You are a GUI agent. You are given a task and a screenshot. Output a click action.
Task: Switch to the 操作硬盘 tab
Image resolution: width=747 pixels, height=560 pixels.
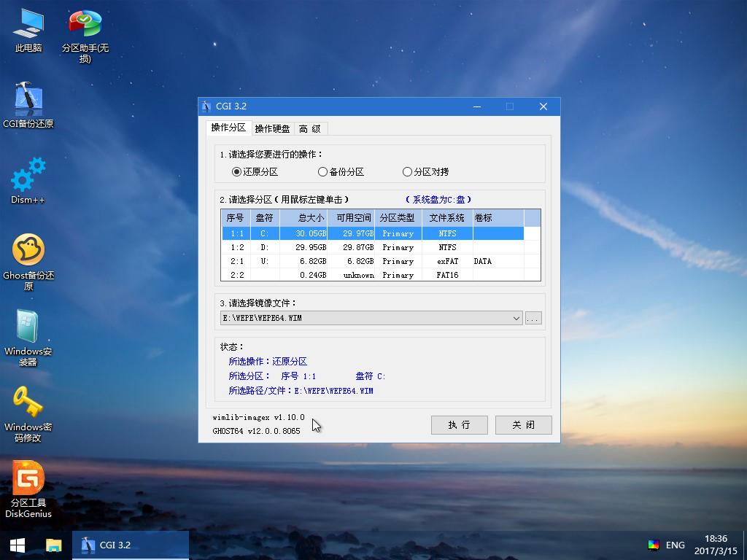[273, 128]
